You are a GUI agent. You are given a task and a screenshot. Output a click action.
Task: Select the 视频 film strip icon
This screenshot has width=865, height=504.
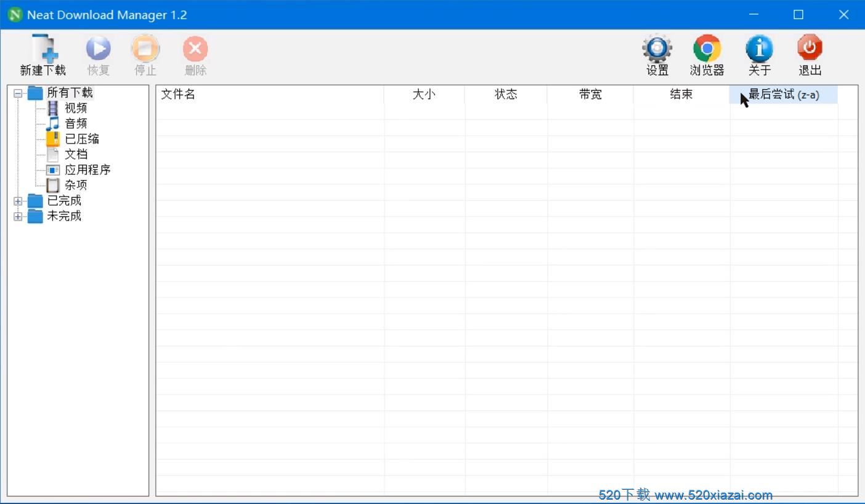click(x=54, y=108)
